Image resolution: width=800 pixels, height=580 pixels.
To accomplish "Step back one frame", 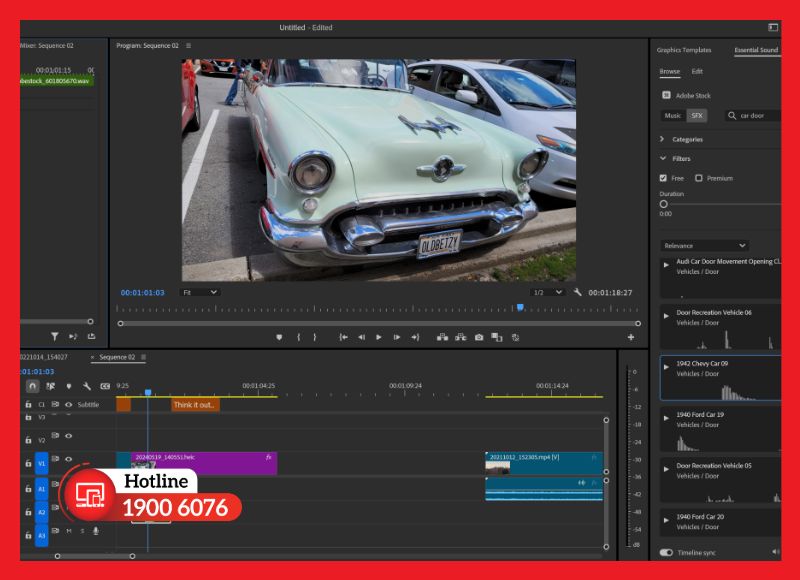I will pos(361,337).
